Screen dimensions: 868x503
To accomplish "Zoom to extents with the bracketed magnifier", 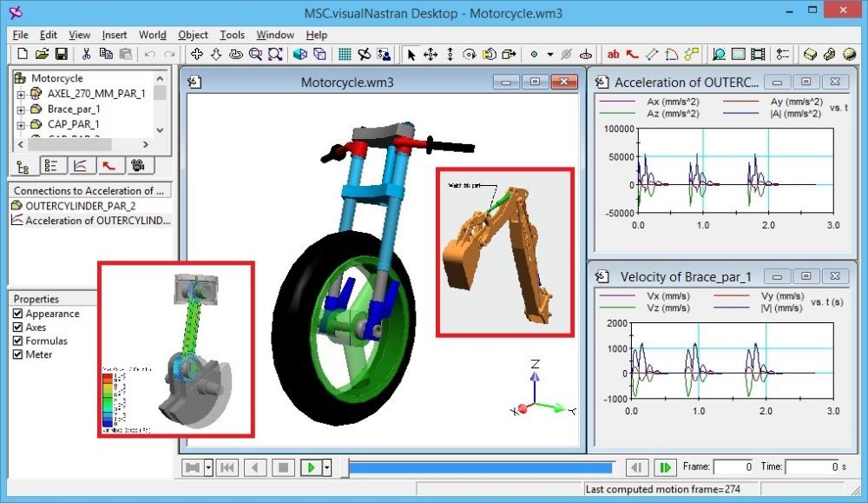I will (x=275, y=54).
